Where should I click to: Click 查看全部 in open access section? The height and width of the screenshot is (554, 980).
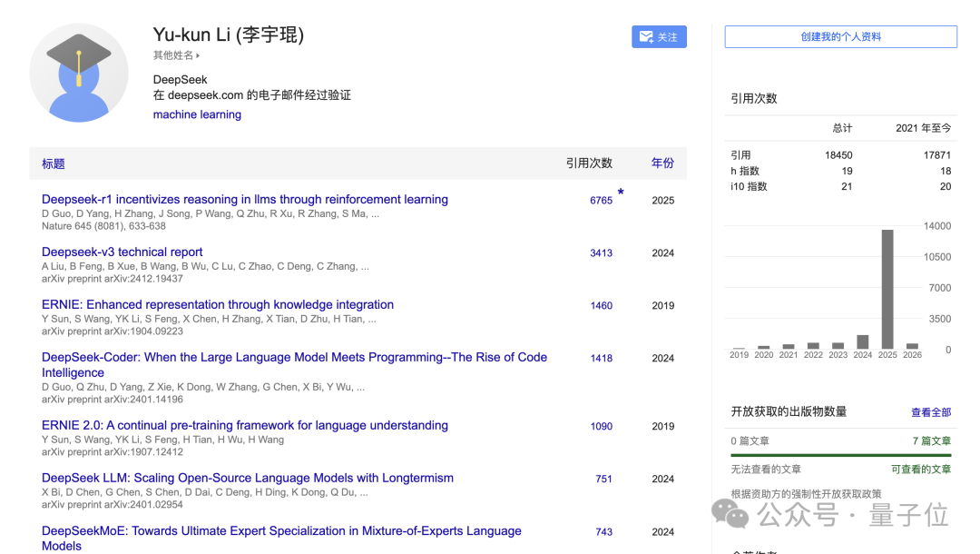(x=931, y=412)
